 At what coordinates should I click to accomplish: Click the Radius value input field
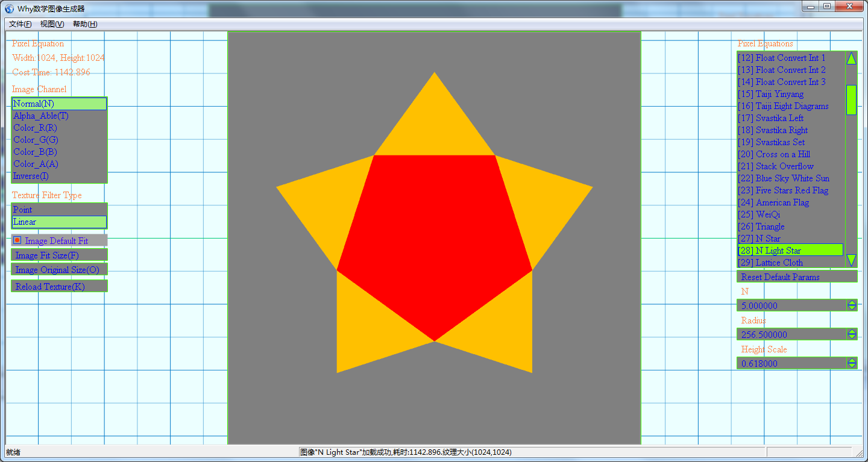pos(791,334)
